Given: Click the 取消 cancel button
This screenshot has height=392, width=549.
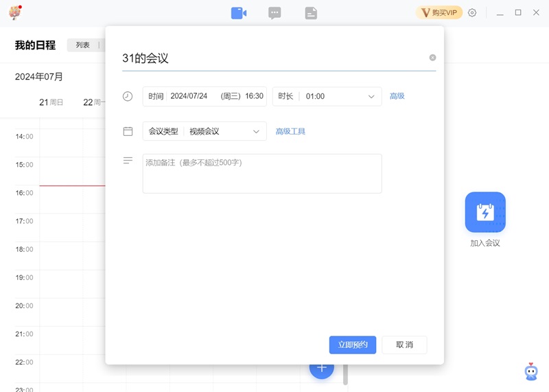Looking at the screenshot, I should click(x=404, y=345).
